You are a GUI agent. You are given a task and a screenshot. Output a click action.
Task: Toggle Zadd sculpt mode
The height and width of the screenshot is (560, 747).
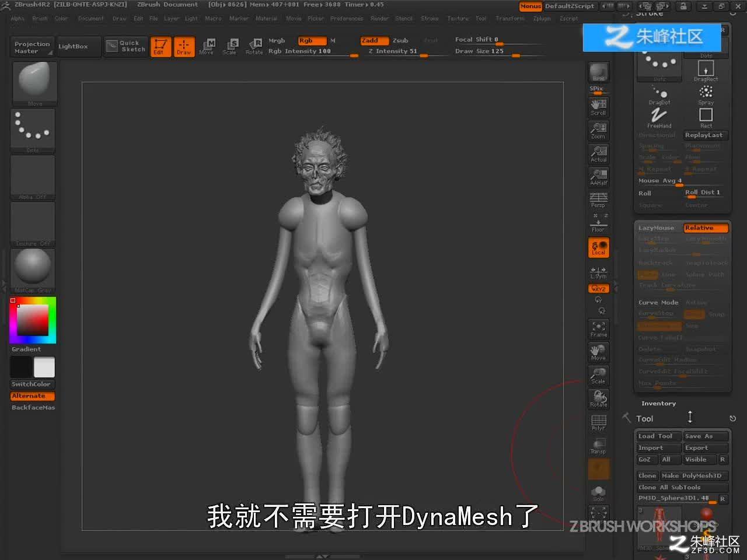[374, 41]
